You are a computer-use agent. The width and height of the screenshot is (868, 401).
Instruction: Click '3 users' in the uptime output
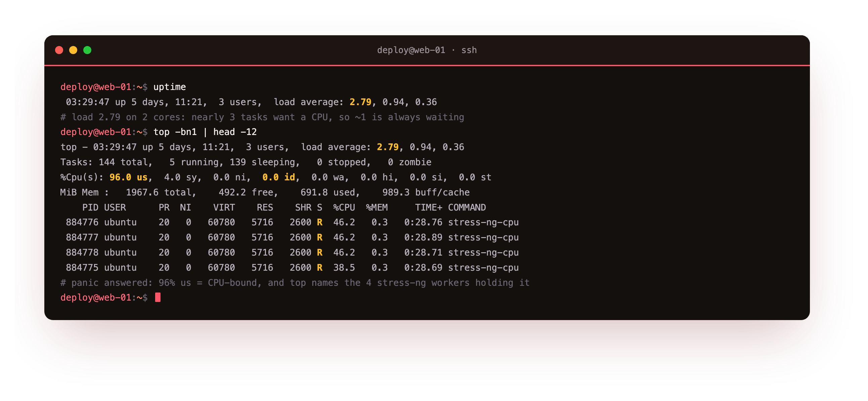(237, 102)
